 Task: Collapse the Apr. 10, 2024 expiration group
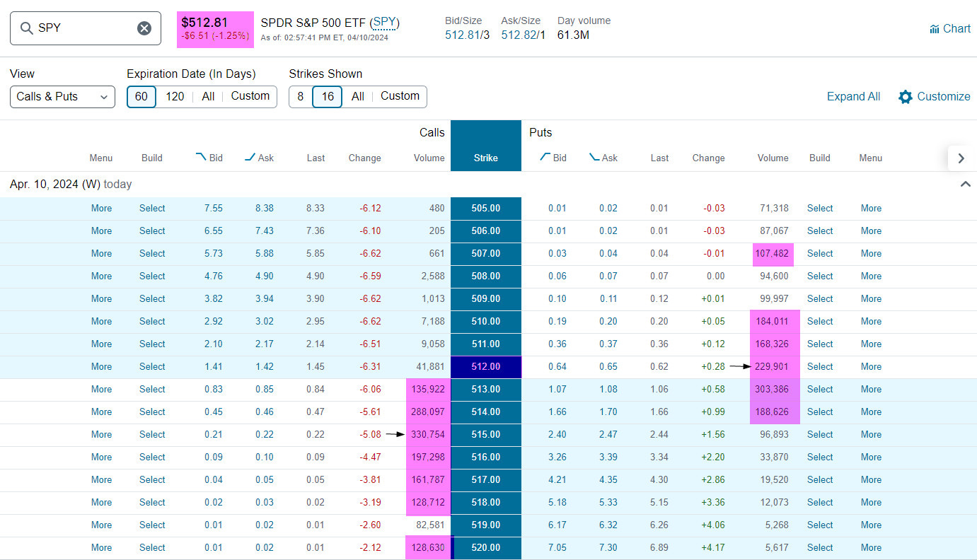[x=965, y=184]
